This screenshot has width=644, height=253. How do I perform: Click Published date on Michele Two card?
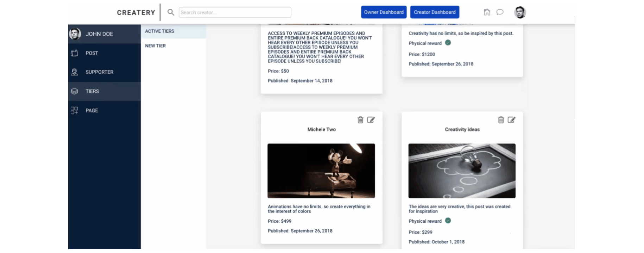[300, 231]
